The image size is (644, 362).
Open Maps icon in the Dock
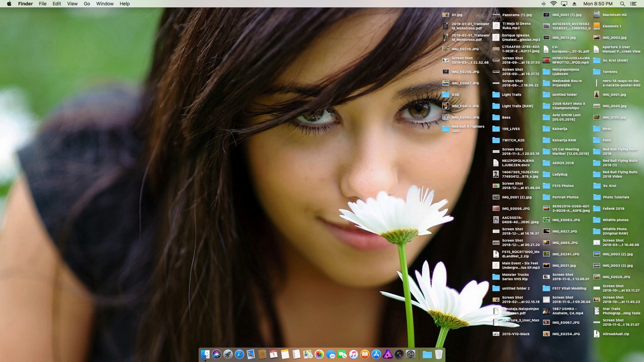(308, 354)
